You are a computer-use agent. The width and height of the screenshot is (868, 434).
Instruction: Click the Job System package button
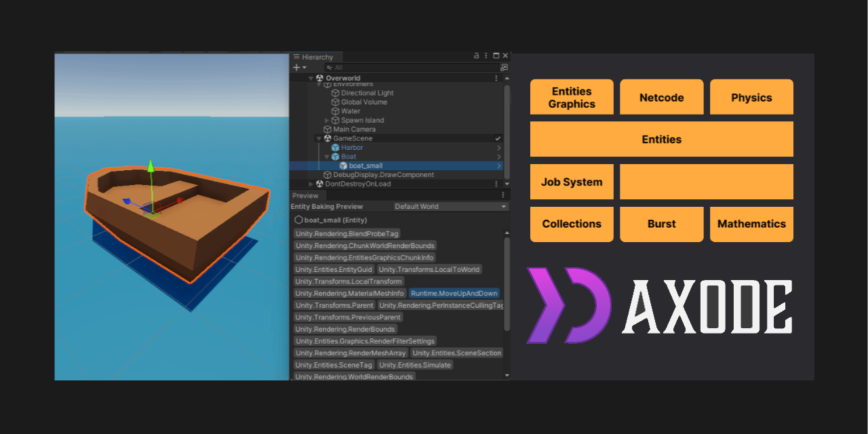point(572,181)
